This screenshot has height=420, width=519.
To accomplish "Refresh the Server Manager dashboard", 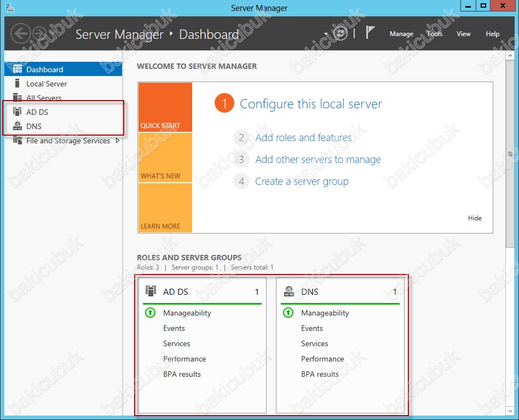I will pyautogui.click(x=341, y=33).
